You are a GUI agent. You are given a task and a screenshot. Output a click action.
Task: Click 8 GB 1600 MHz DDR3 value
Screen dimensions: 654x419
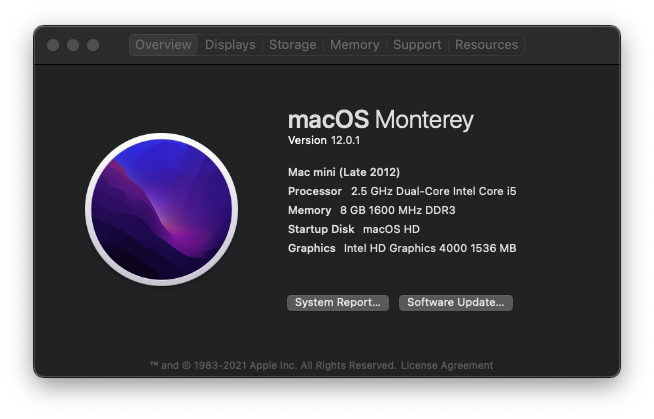397,210
